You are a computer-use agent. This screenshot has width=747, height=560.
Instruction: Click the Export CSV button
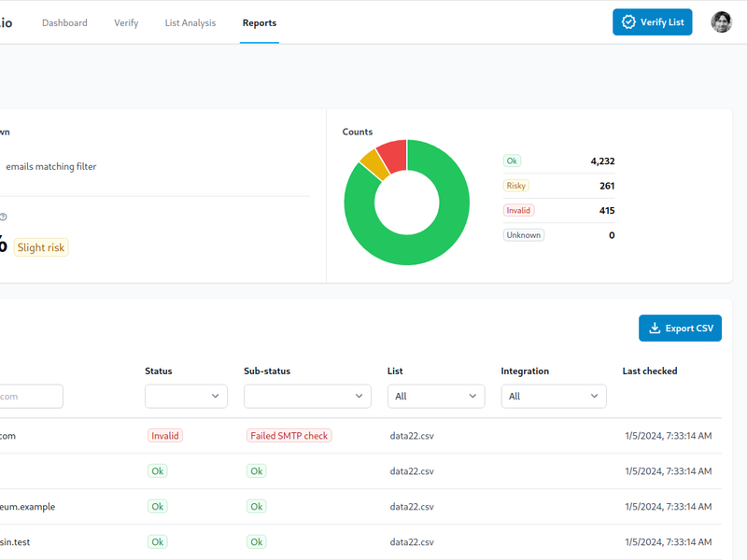[x=680, y=328]
